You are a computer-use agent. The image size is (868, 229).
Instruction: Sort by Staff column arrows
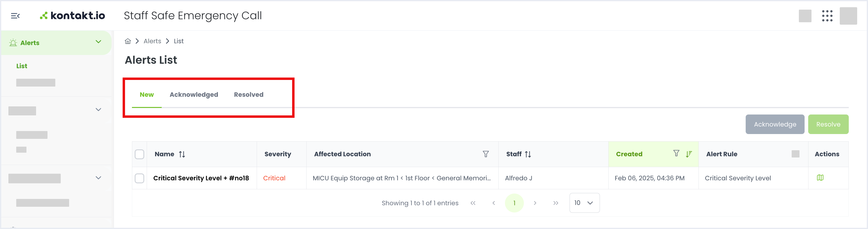[528, 154]
